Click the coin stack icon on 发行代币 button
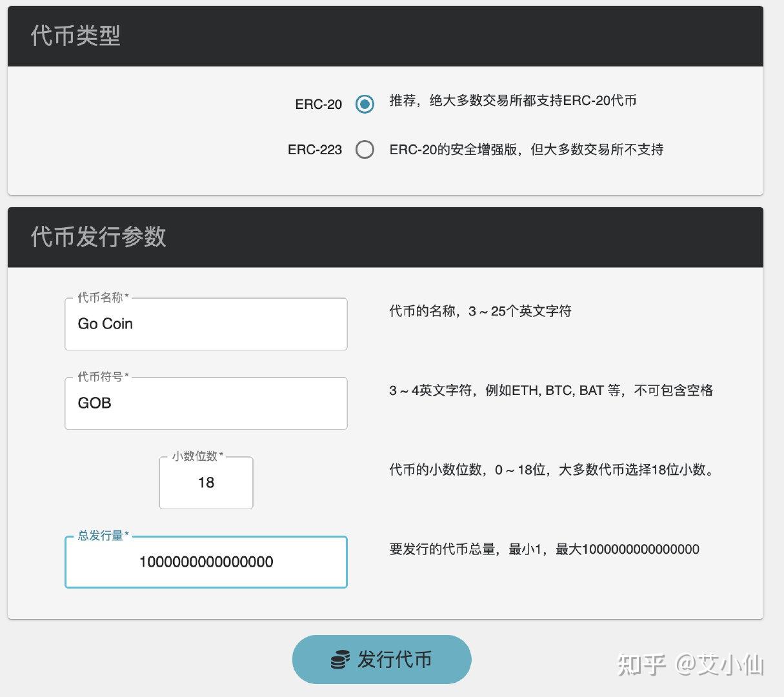The height and width of the screenshot is (697, 784). (x=338, y=659)
